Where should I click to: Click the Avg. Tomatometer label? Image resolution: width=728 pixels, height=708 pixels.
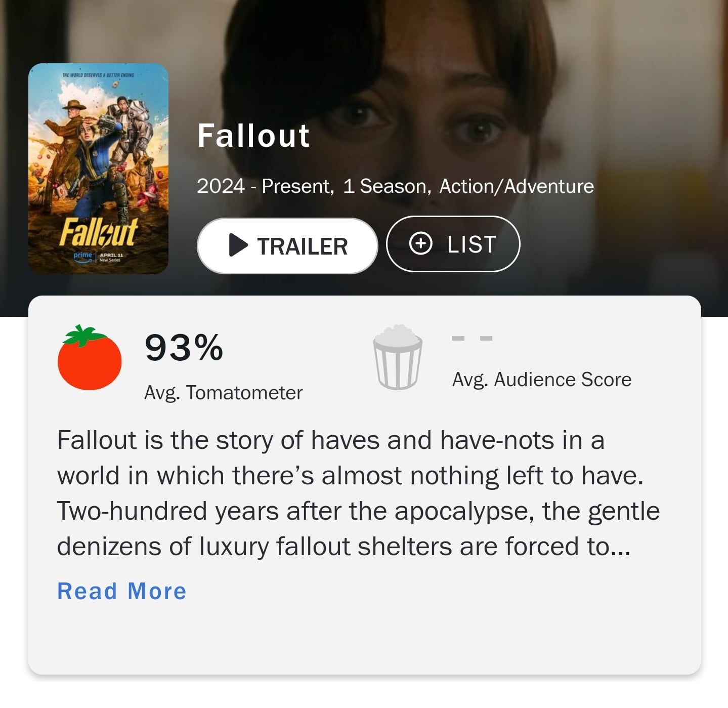223,393
